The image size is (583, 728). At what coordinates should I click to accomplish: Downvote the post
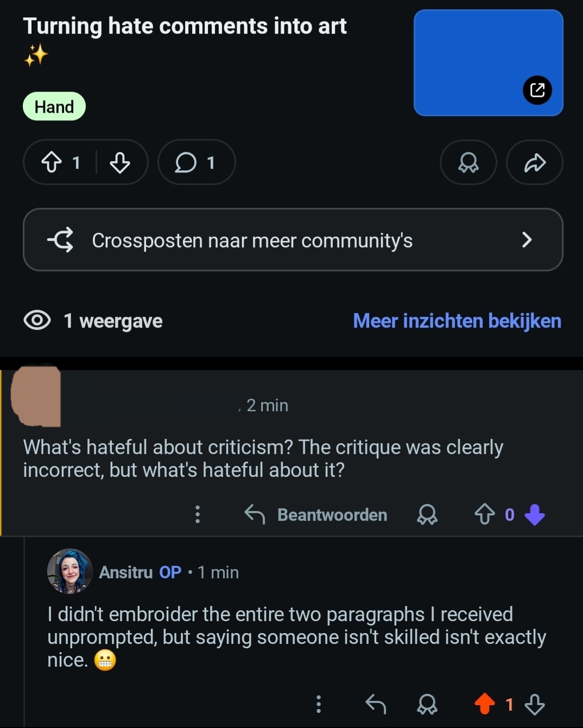[119, 162]
